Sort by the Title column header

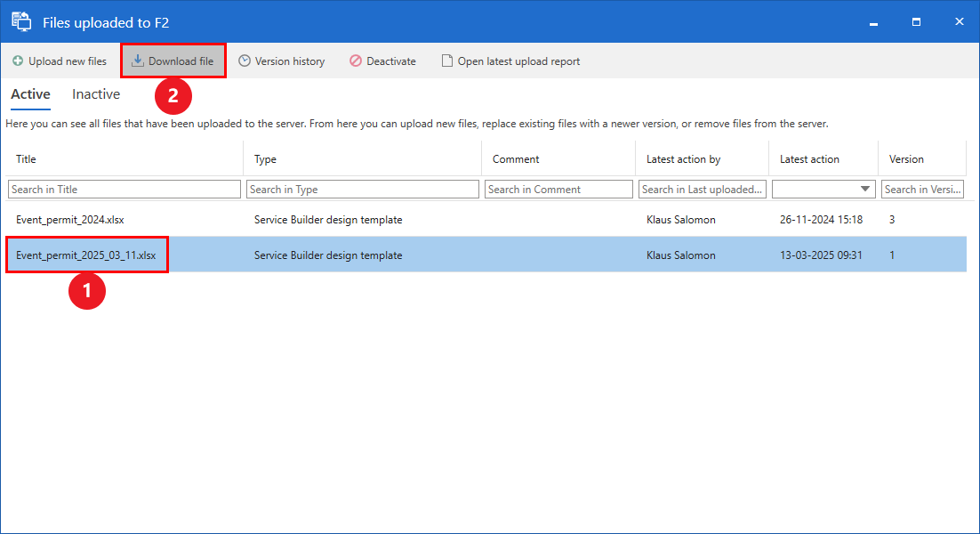point(27,159)
